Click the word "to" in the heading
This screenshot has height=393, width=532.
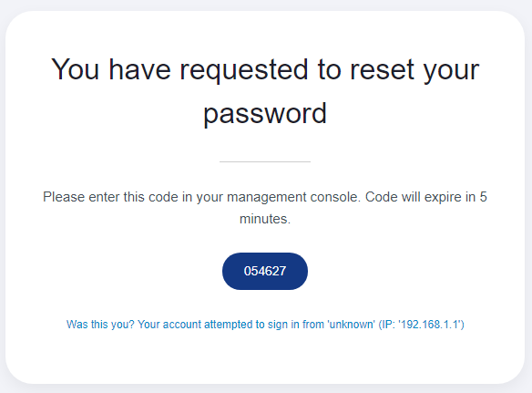click(329, 69)
